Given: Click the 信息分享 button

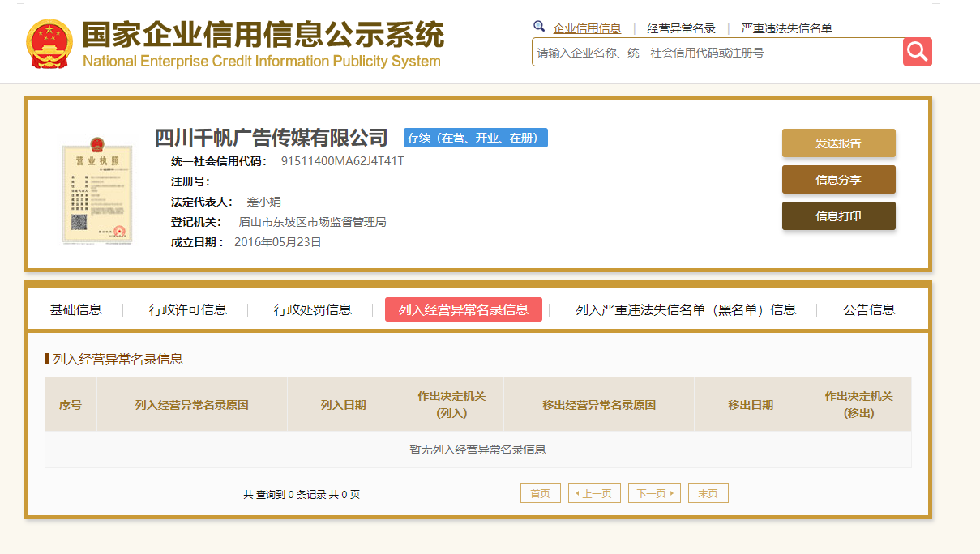Looking at the screenshot, I should click(838, 179).
